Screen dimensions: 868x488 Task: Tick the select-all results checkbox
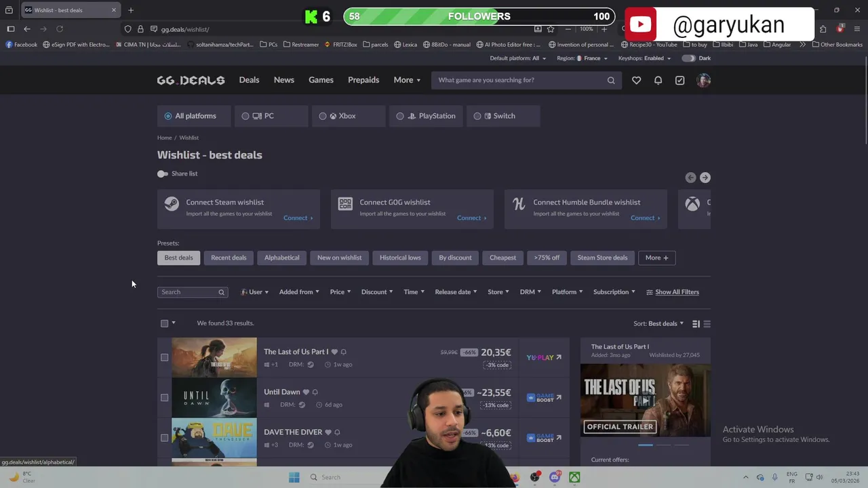[164, 323]
